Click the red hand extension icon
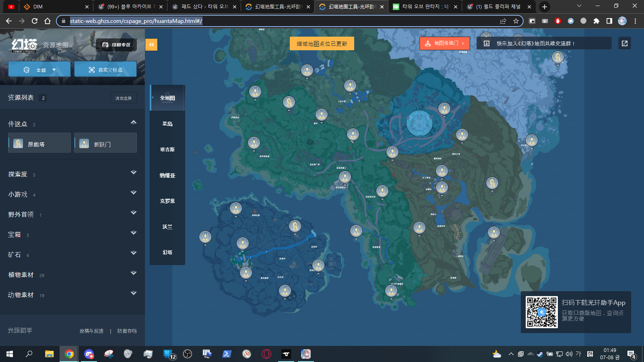The width and height of the screenshot is (644, 362). [558, 21]
